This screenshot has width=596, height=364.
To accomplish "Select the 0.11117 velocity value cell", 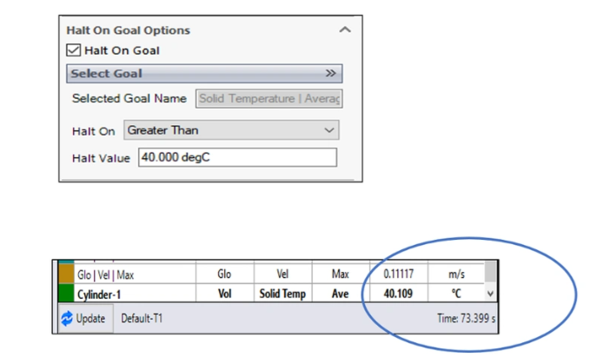I will tap(399, 274).
